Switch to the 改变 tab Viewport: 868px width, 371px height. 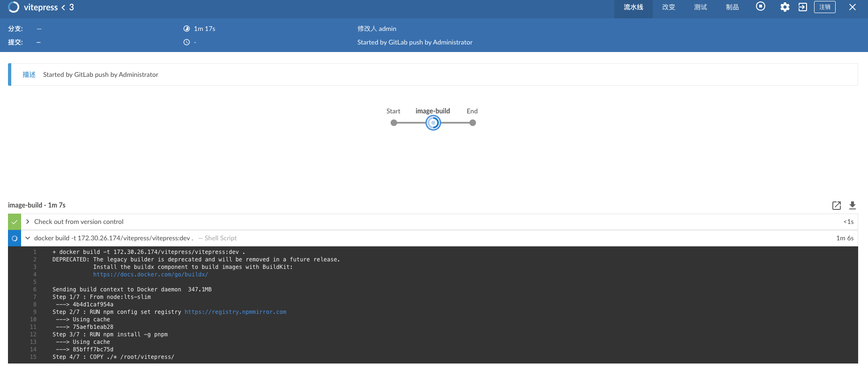(x=668, y=7)
